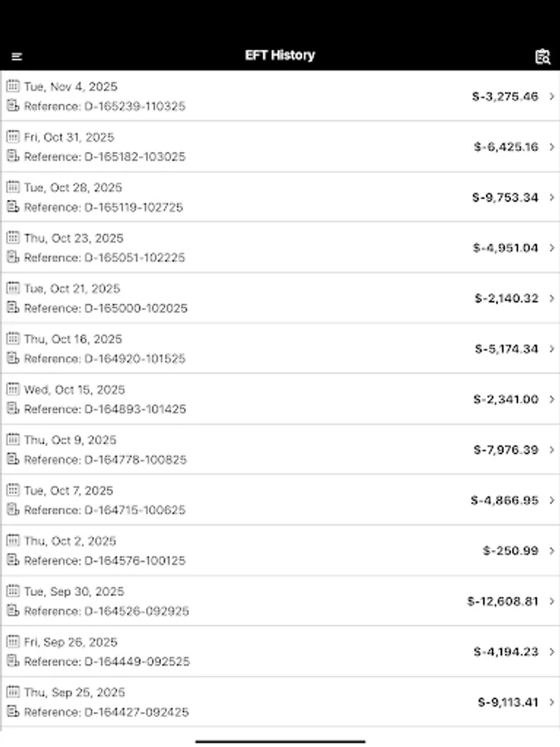The width and height of the screenshot is (560, 747).
Task: Open the navigation drawer menu
Action: click(x=18, y=56)
